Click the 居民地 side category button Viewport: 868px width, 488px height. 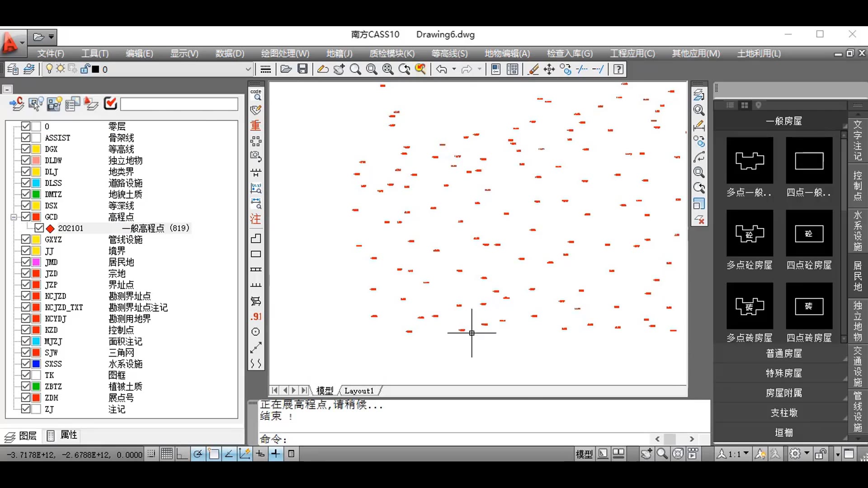(x=857, y=276)
